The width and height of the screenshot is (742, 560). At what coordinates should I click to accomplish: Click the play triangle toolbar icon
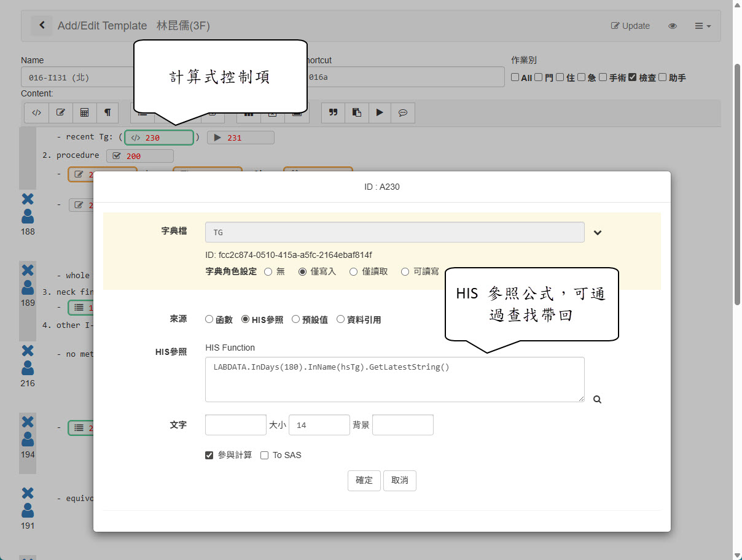(x=380, y=113)
